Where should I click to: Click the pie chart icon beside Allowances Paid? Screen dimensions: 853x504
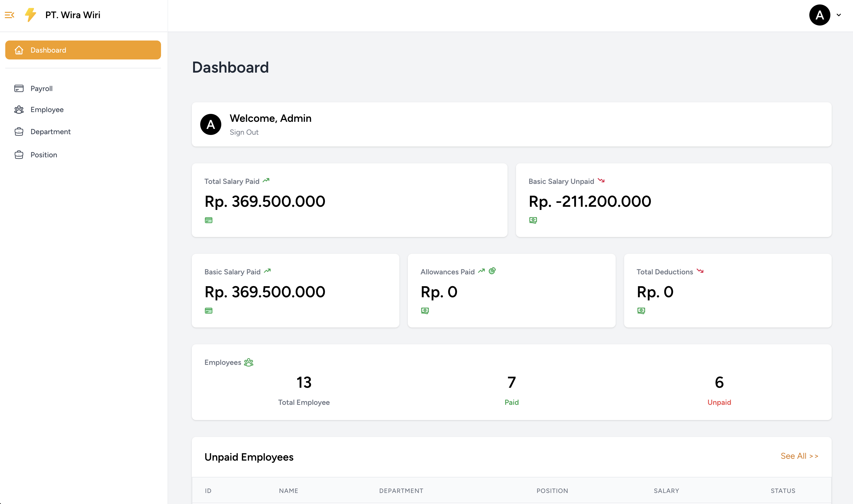point(493,271)
